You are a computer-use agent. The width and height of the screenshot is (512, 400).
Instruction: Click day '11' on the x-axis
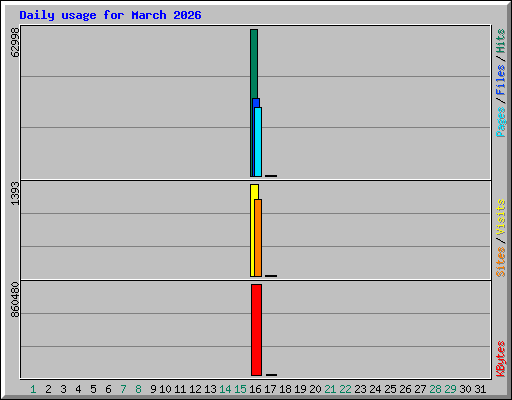click(180, 389)
